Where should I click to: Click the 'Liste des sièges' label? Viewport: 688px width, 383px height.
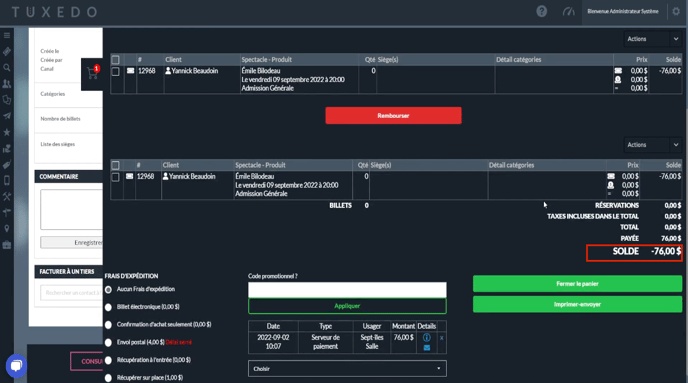point(57,144)
